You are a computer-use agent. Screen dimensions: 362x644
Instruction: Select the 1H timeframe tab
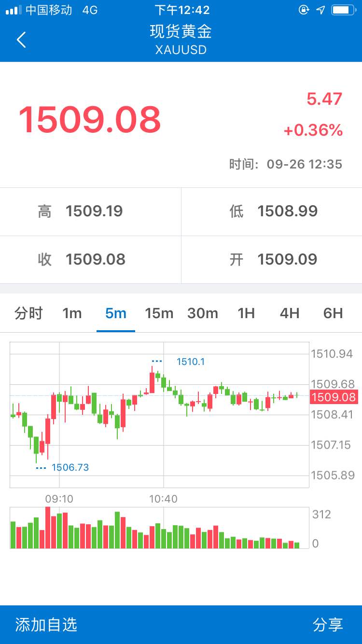tap(246, 313)
